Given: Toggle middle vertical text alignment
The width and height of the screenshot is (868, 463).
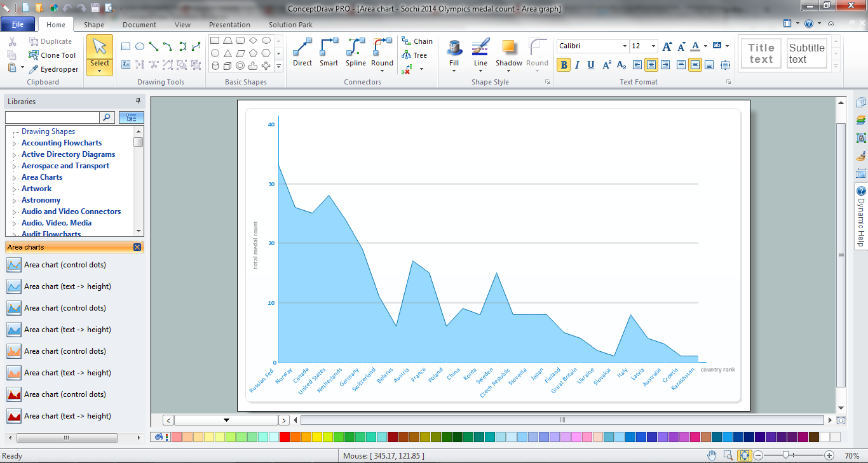Looking at the screenshot, I should (x=695, y=65).
